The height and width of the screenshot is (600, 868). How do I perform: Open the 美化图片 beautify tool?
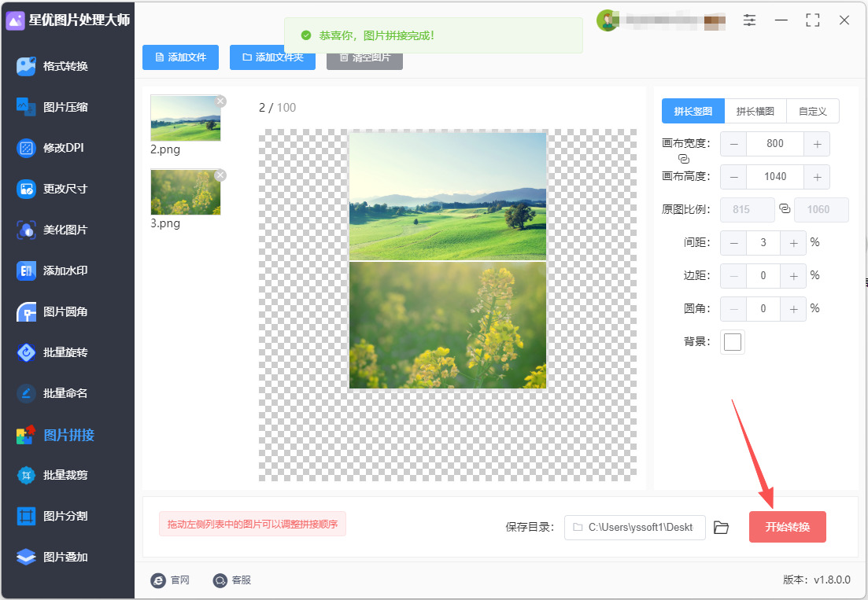pos(53,230)
